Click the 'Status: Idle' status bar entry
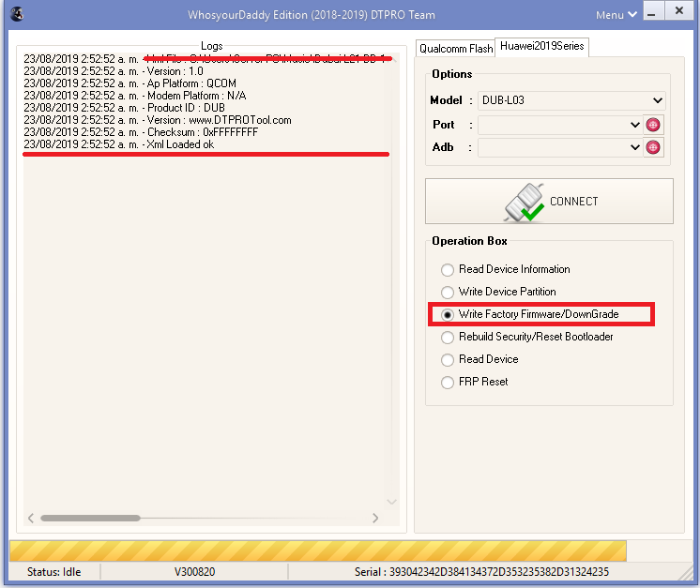The width and height of the screenshot is (700, 588). [x=54, y=572]
